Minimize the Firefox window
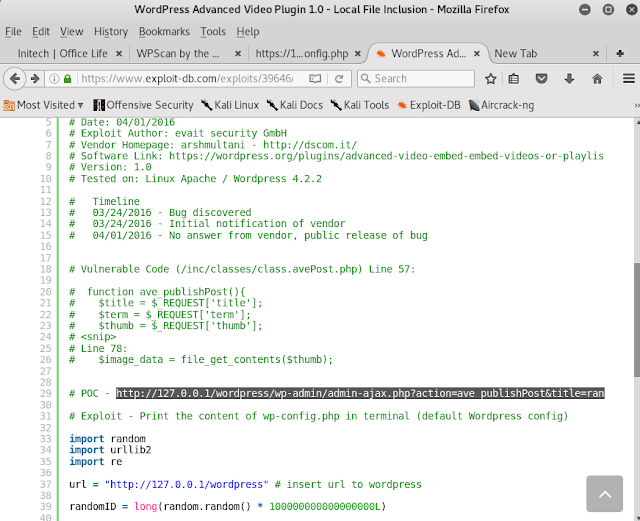The height and width of the screenshot is (521, 640). tap(585, 9)
